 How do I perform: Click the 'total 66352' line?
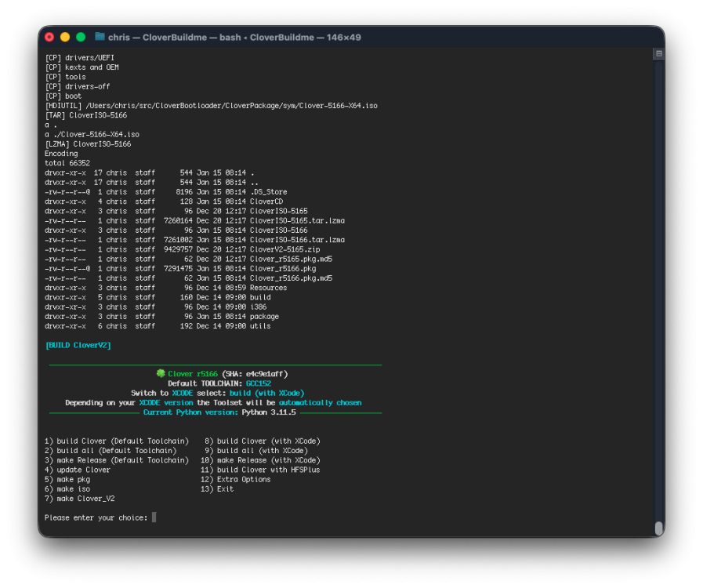coord(67,163)
